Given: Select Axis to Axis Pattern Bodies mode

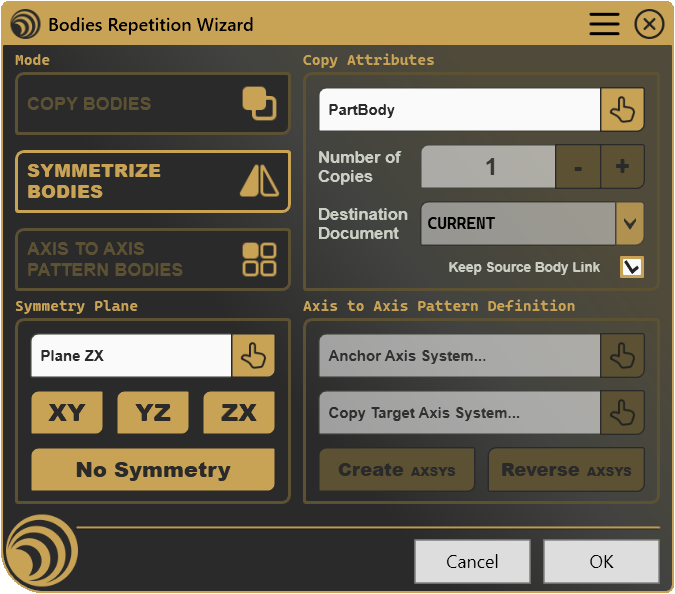Looking at the screenshot, I should [x=153, y=259].
